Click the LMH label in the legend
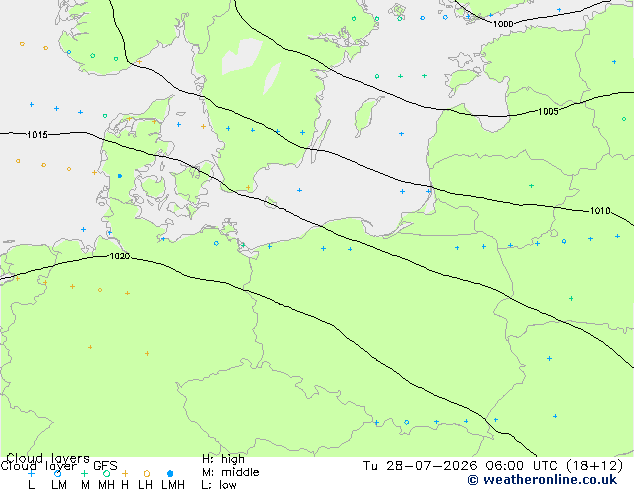This screenshot has width=634, height=490. pyautogui.click(x=173, y=485)
